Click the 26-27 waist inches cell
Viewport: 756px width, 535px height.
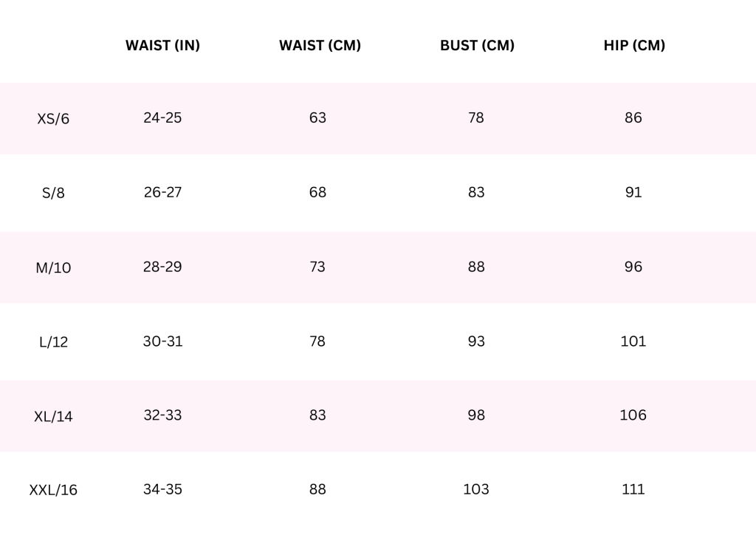162,192
